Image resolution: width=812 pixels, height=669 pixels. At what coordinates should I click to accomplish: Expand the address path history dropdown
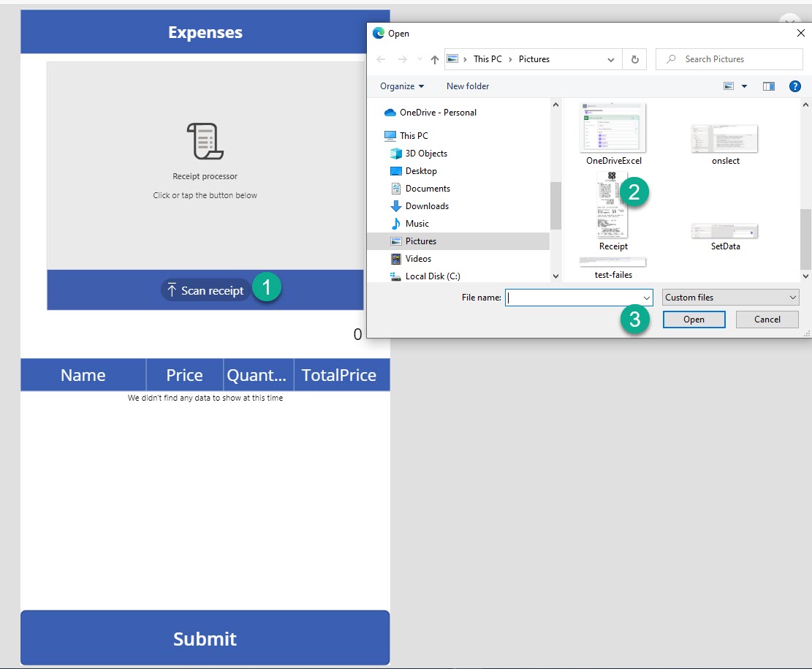click(611, 59)
